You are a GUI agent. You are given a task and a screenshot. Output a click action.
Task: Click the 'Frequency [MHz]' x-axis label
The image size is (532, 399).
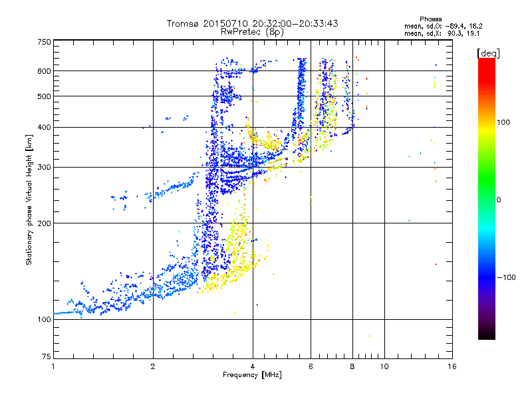[x=252, y=375]
